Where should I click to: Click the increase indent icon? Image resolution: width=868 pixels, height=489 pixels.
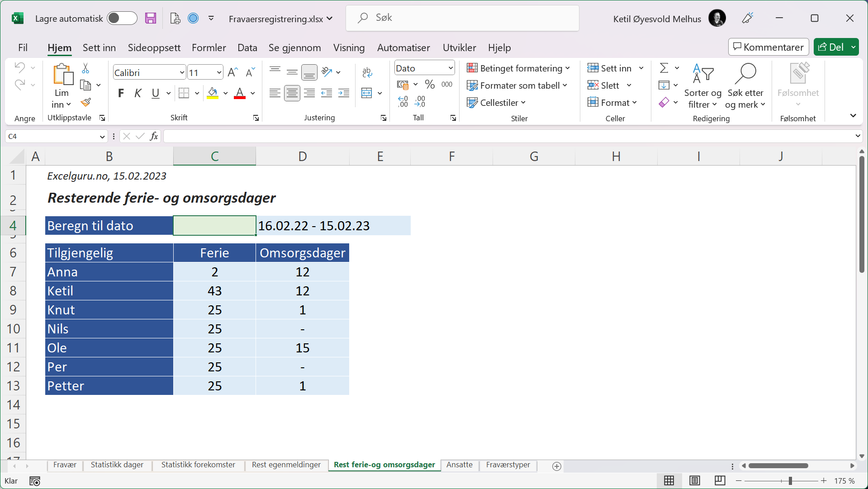pos(344,93)
